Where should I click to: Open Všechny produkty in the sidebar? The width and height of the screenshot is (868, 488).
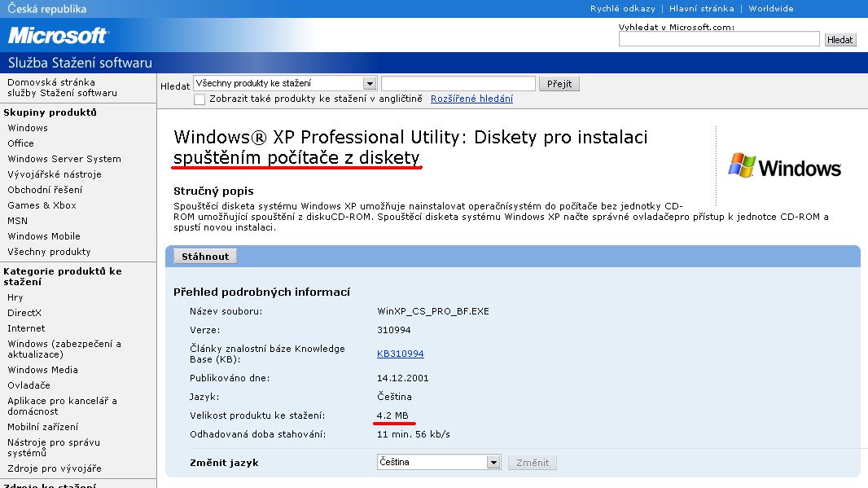pos(49,252)
